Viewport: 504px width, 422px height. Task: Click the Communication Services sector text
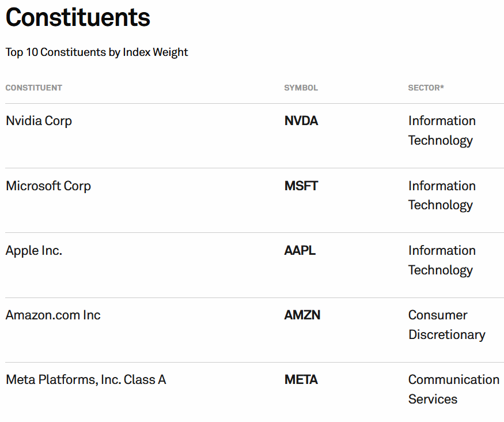(x=453, y=390)
